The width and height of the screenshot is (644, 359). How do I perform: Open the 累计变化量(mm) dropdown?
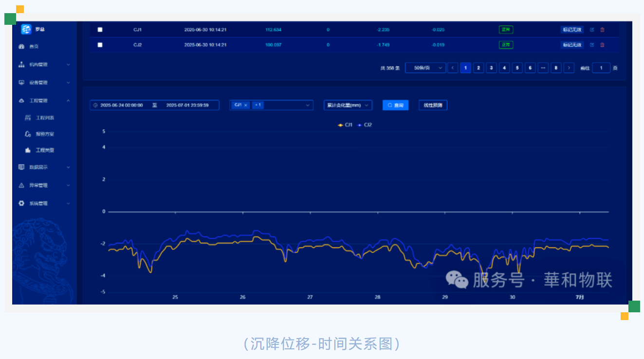coord(348,105)
